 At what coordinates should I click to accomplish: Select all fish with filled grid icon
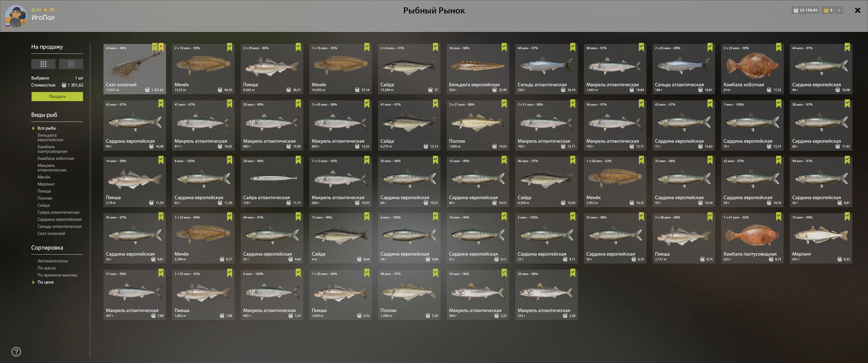click(x=43, y=64)
